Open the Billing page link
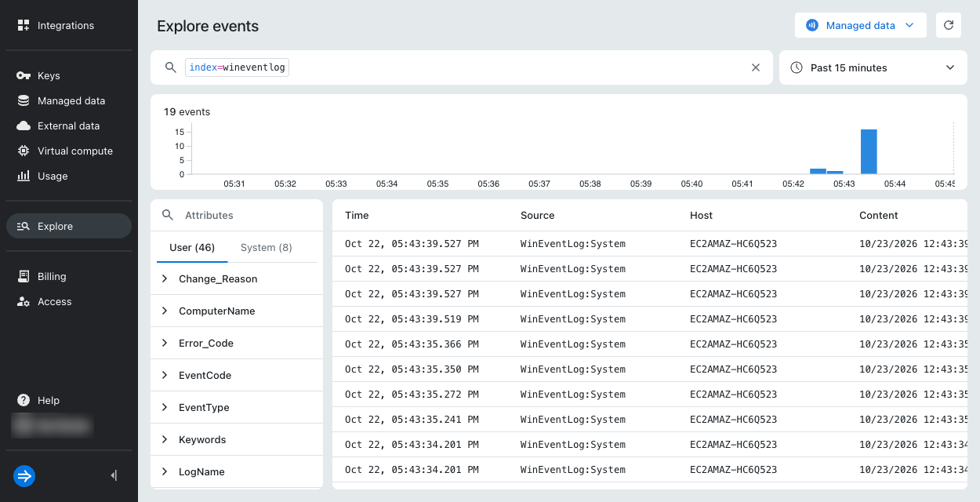980x502 pixels. click(69, 277)
